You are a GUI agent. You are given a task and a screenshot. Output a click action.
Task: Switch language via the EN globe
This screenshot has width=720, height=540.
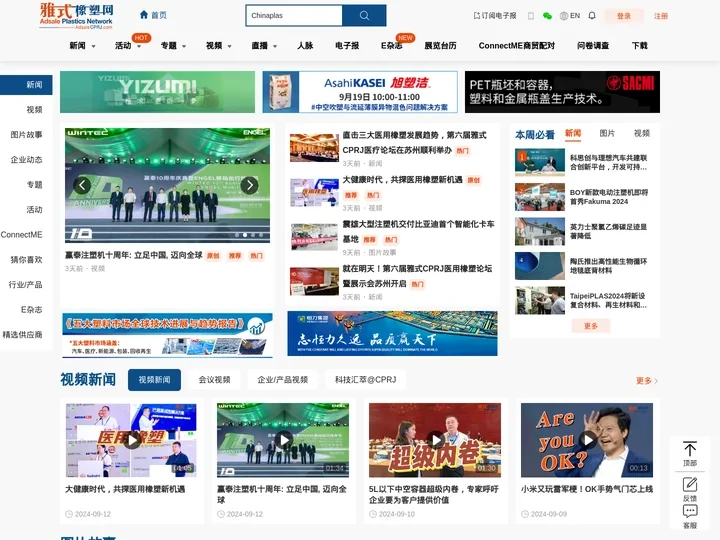[570, 16]
